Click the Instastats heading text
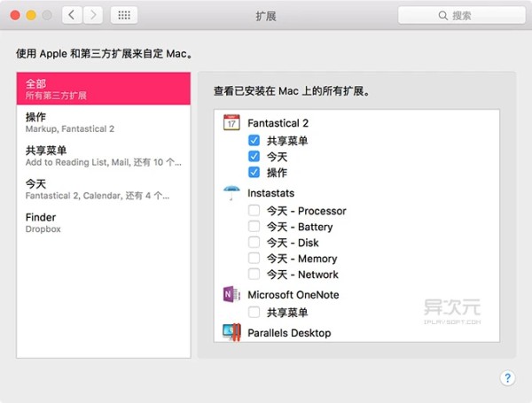The width and height of the screenshot is (532, 403). [270, 193]
